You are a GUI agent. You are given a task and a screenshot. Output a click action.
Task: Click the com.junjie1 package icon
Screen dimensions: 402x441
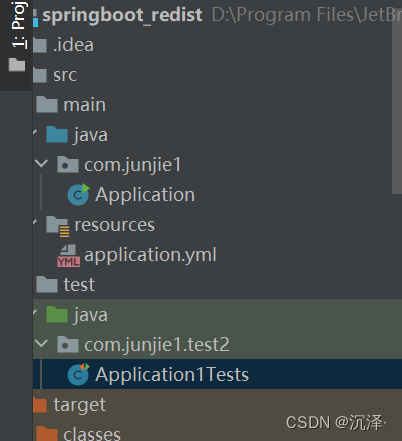pos(68,165)
